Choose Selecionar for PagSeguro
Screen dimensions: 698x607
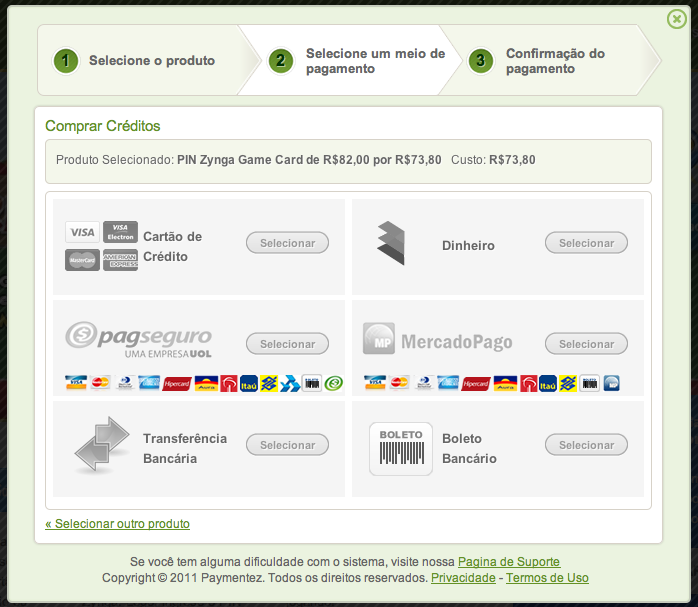[x=288, y=344]
